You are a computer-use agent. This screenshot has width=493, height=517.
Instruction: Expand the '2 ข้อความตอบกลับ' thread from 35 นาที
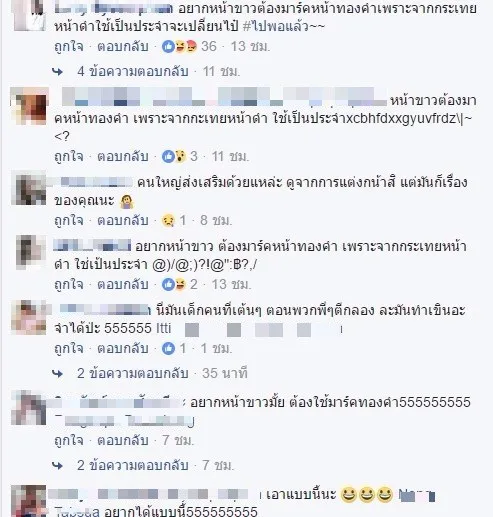(x=133, y=373)
